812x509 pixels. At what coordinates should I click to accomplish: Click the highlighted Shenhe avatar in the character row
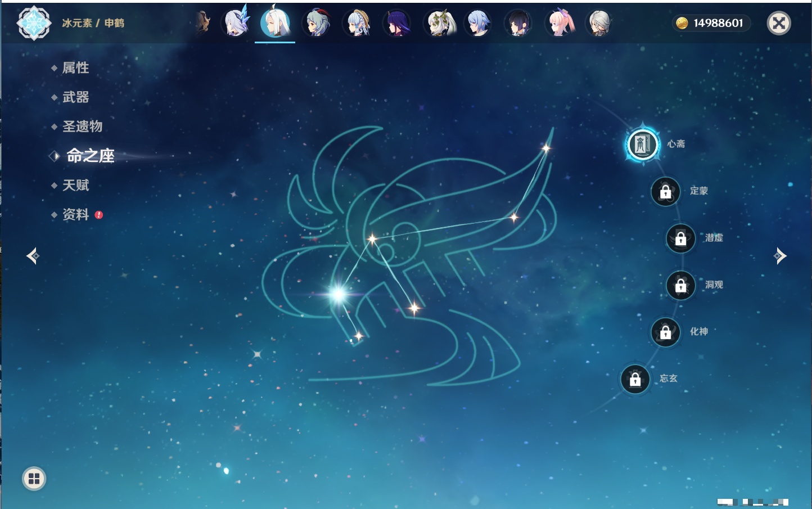click(x=275, y=22)
